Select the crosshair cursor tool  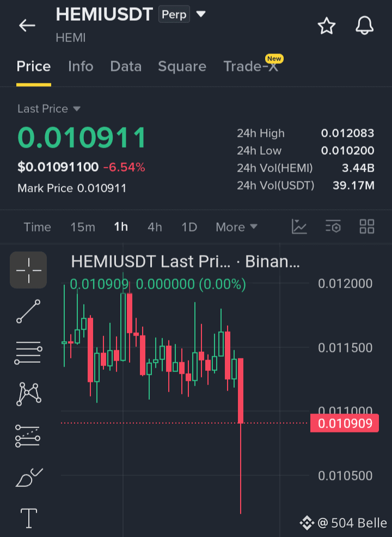coord(28,270)
